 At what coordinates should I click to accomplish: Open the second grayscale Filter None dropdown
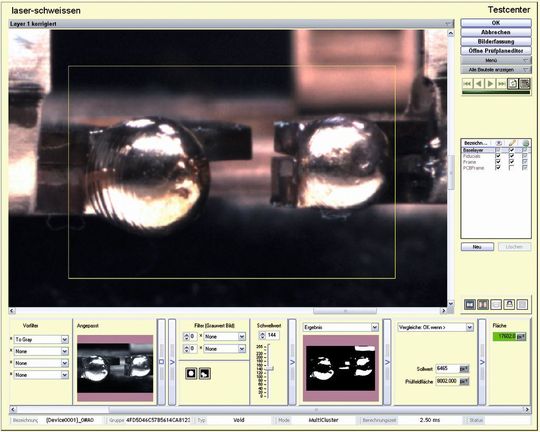[225, 349]
